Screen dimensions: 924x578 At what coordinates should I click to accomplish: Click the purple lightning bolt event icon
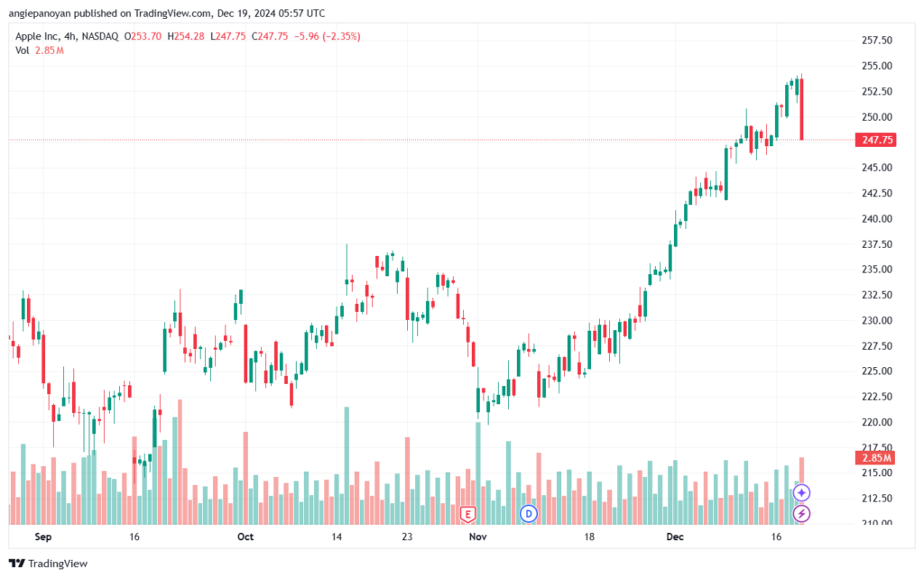(801, 514)
